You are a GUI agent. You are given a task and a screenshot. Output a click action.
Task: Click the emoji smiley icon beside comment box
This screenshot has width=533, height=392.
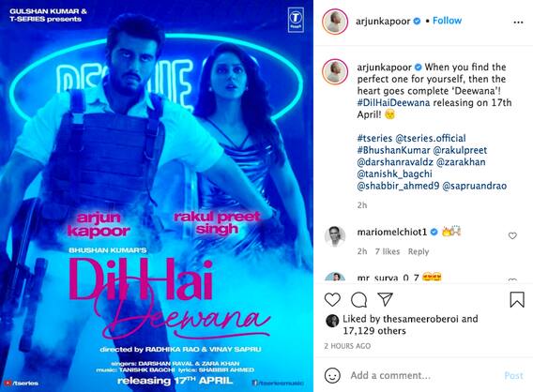[x=332, y=375]
